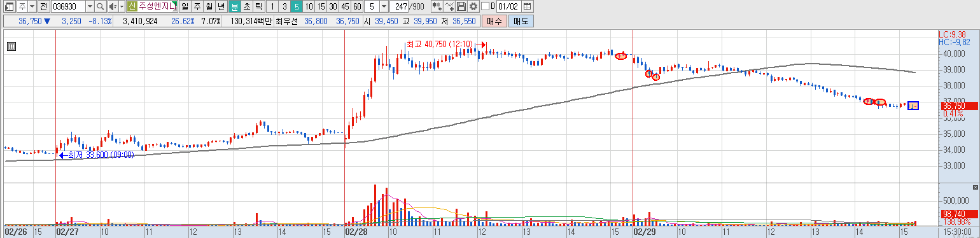Click the add indicator line icon
The height and width of the screenshot is (238, 980).
[x=450, y=6]
